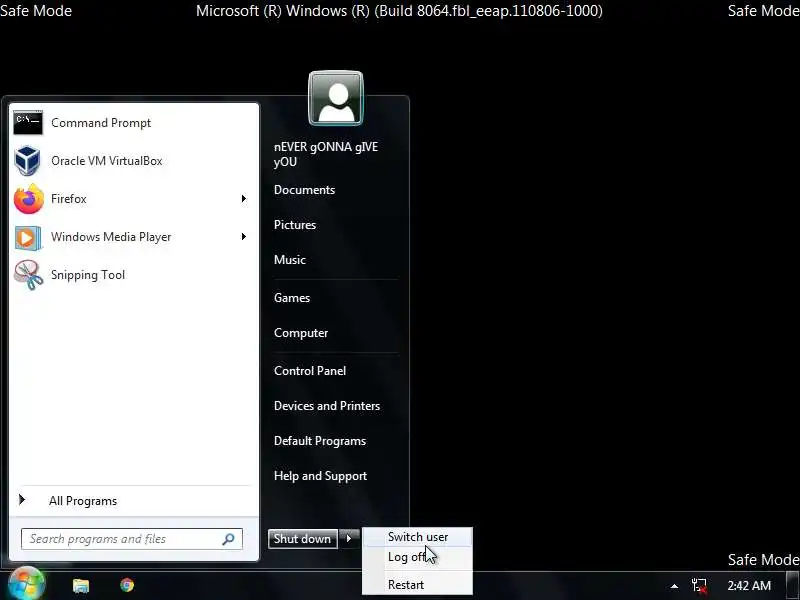Expand Firefox jump list arrow
Viewport: 800px width, 600px height.
coord(244,198)
